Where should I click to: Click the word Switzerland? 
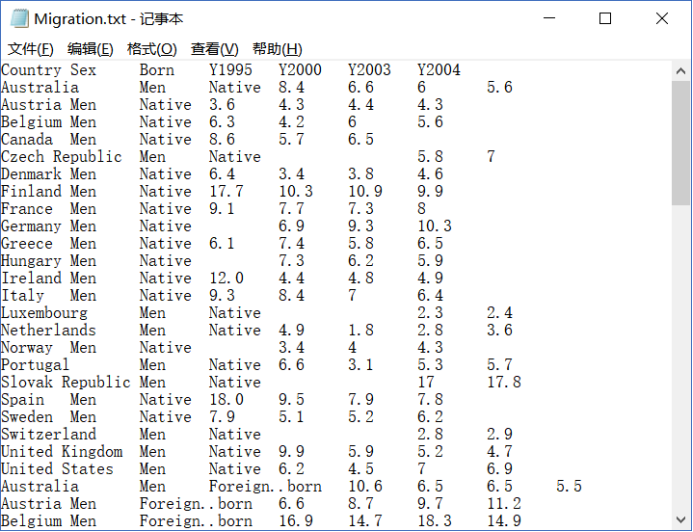(x=48, y=434)
